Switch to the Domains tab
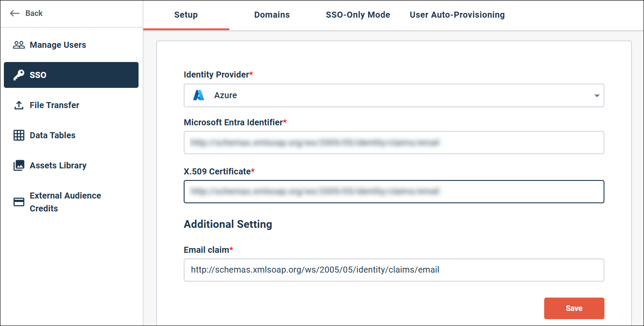 point(272,15)
